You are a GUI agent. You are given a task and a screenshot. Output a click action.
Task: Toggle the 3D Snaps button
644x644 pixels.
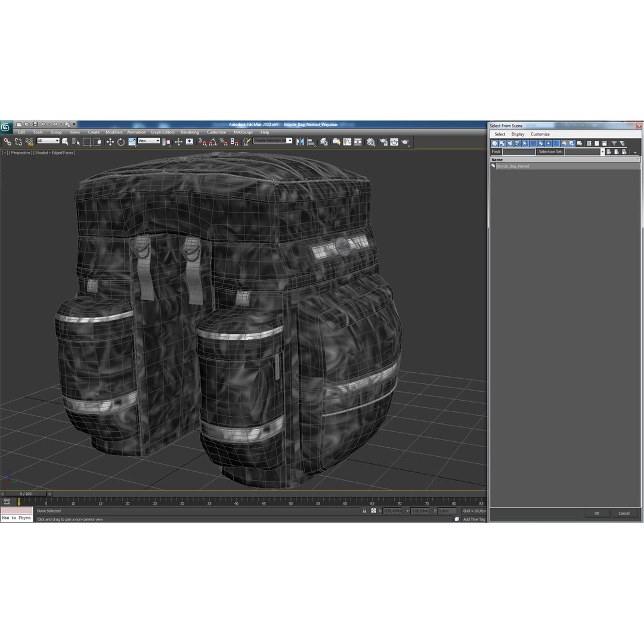click(202, 142)
